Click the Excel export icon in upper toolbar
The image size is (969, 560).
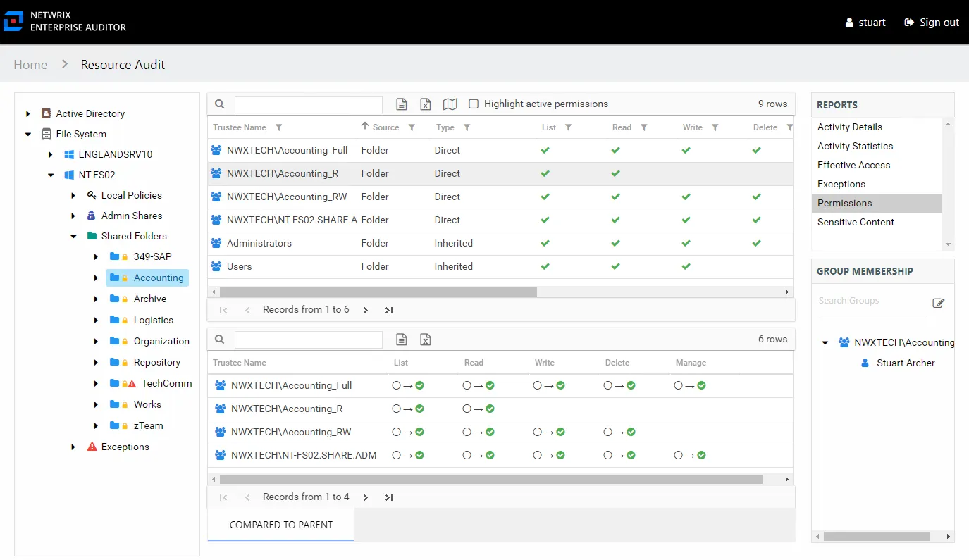coord(425,104)
